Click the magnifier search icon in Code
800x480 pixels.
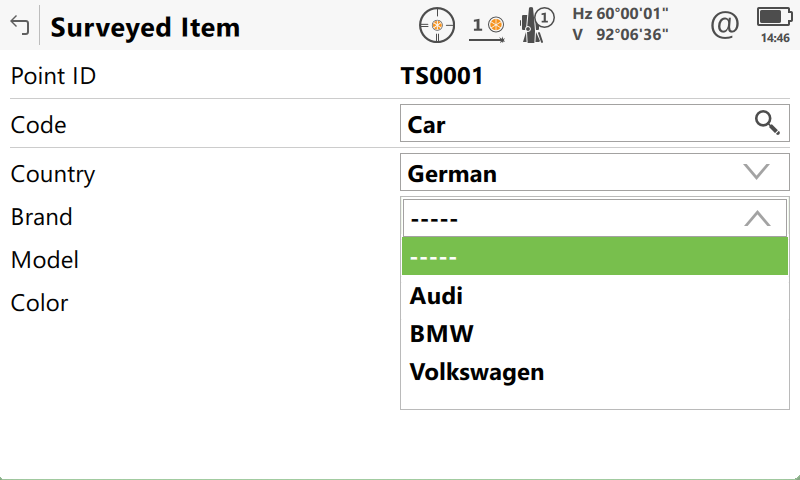(767, 123)
